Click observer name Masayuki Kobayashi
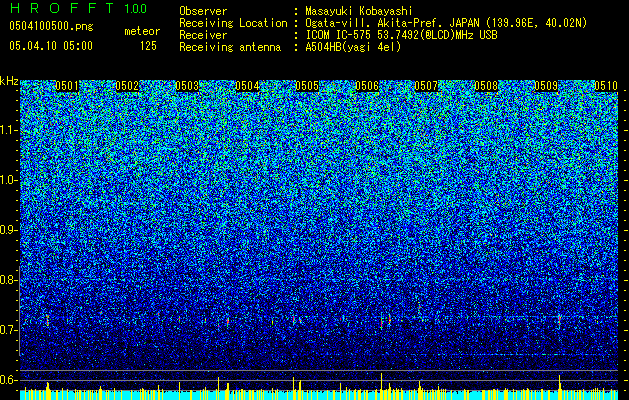 (x=359, y=11)
